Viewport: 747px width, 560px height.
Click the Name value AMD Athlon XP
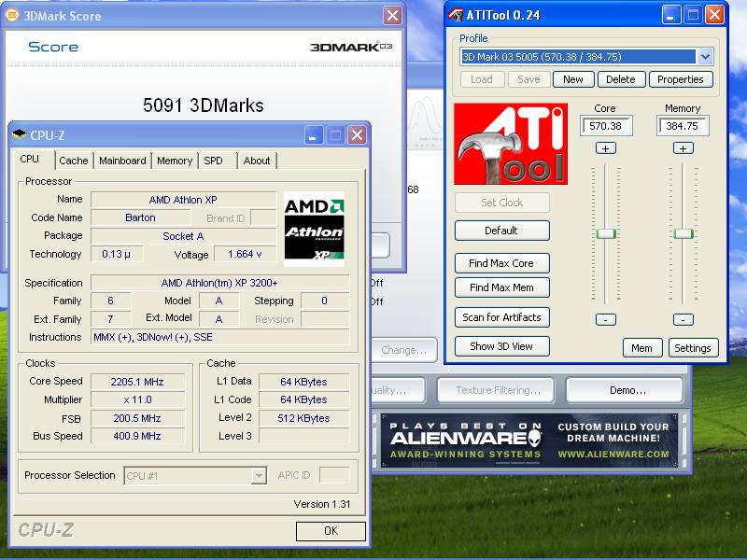(183, 200)
